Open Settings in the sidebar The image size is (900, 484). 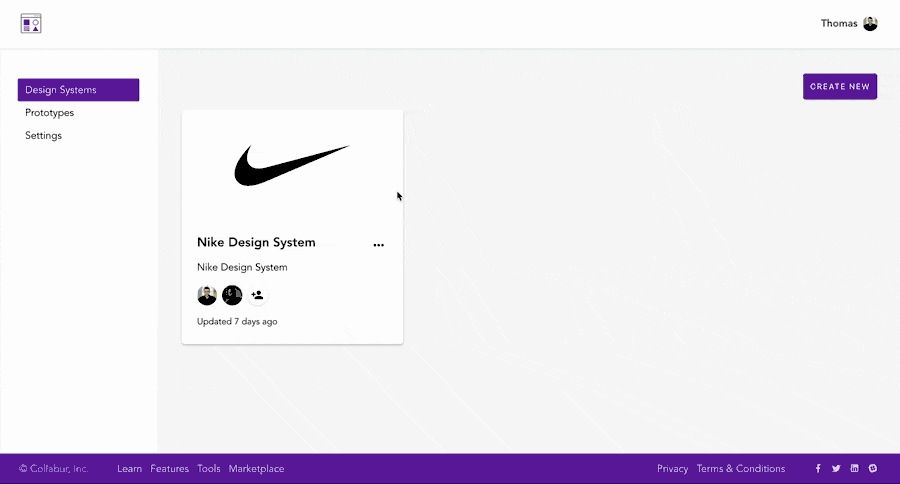[43, 136]
